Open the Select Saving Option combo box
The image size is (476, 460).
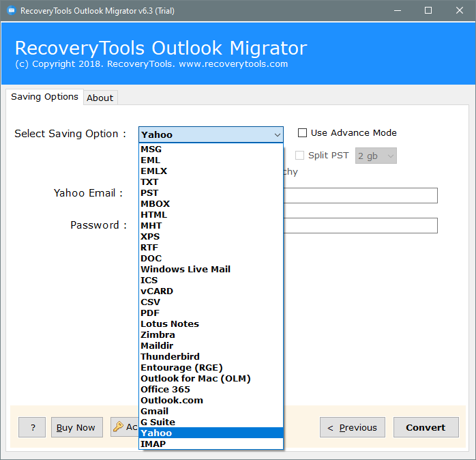211,134
